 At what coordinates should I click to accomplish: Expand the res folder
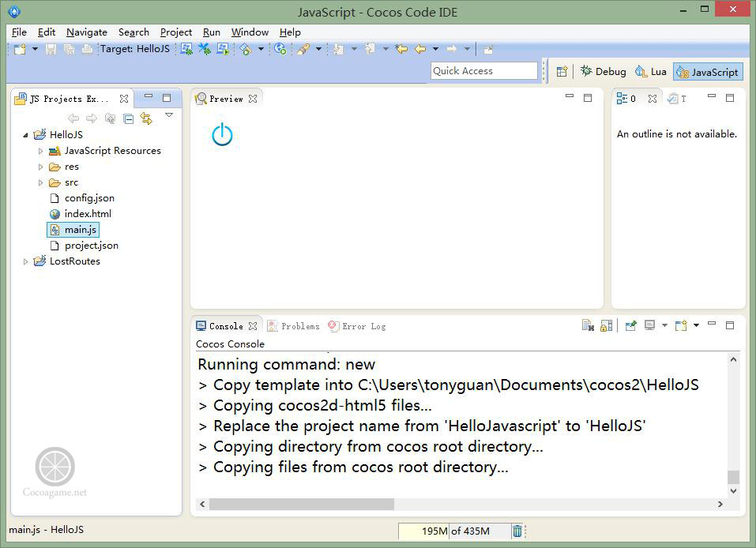pos(40,167)
